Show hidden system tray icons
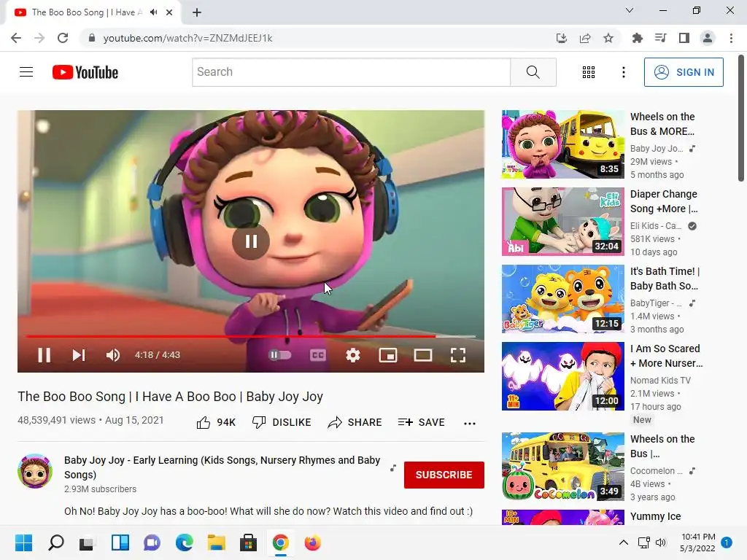 [x=623, y=542]
